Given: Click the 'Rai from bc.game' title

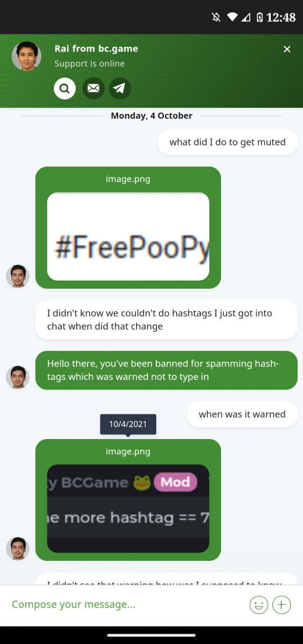Looking at the screenshot, I should 96,48.
